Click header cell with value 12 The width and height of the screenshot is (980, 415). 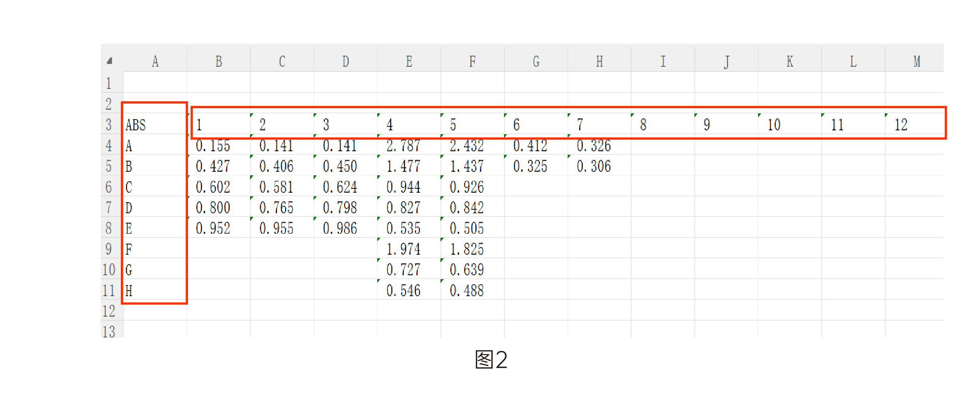click(x=915, y=124)
